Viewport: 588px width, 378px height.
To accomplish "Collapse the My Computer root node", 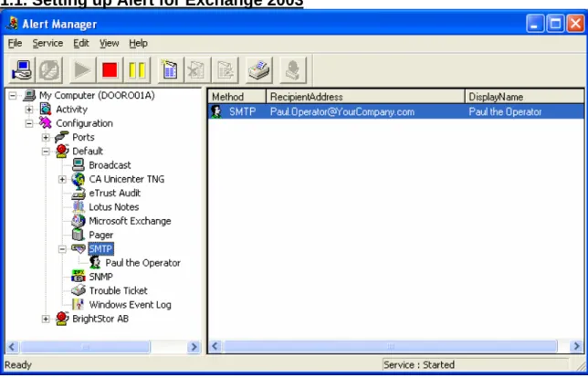I will tap(13, 96).
